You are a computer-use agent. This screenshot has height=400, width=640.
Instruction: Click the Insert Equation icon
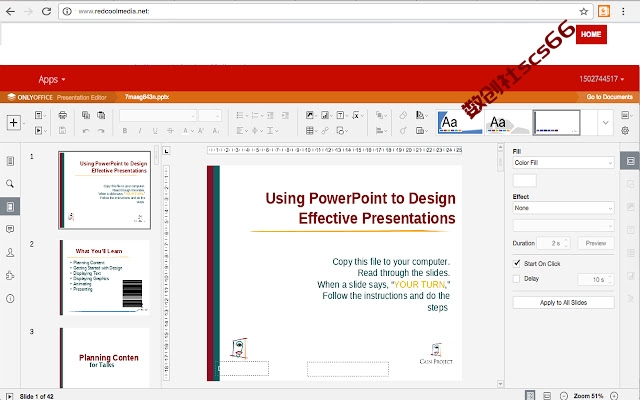(x=356, y=116)
